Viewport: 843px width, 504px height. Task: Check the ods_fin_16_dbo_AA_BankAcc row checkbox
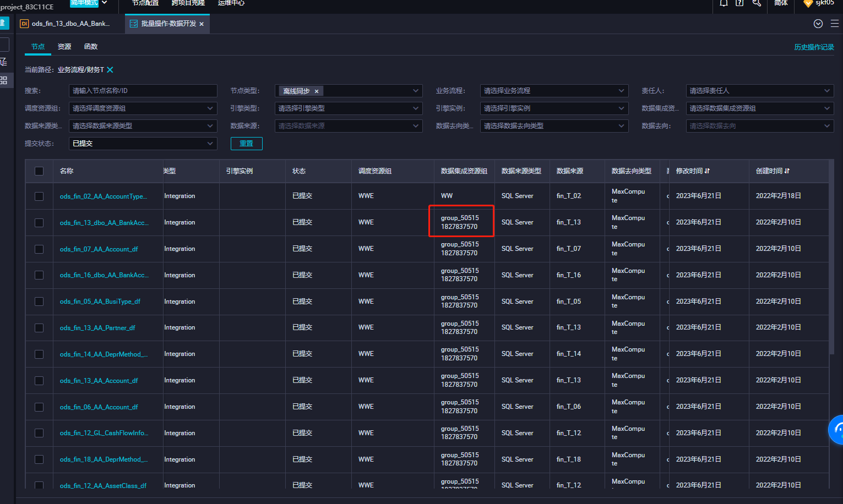[x=39, y=275]
